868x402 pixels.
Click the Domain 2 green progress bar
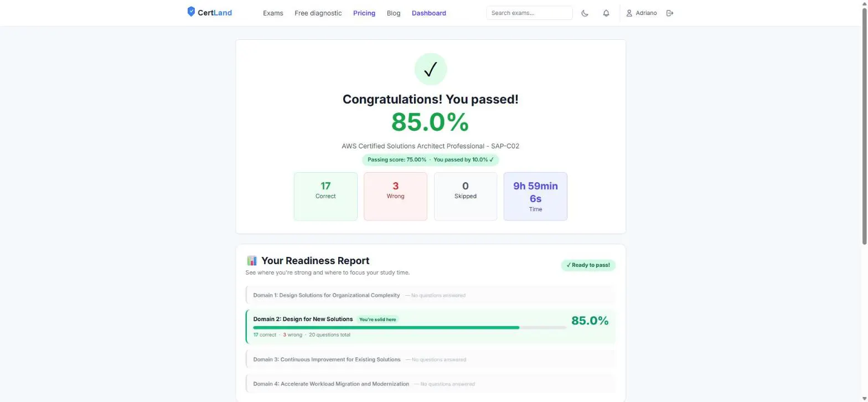[x=386, y=328]
